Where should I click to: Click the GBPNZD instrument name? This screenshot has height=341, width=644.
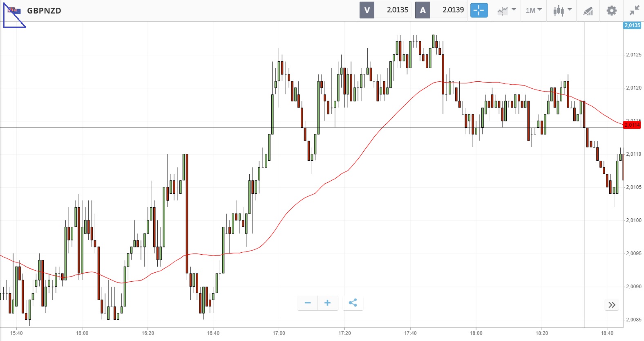[x=44, y=11]
